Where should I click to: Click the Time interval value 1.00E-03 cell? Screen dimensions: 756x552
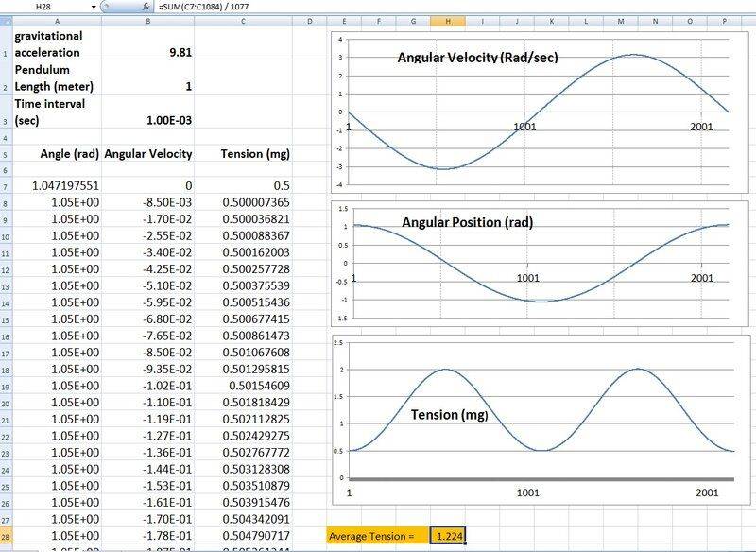pyautogui.click(x=146, y=120)
